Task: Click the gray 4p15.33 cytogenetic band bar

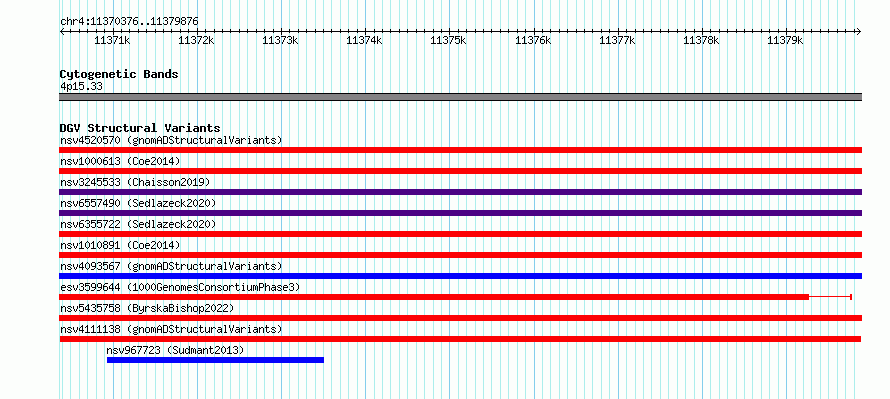Action: (x=460, y=97)
